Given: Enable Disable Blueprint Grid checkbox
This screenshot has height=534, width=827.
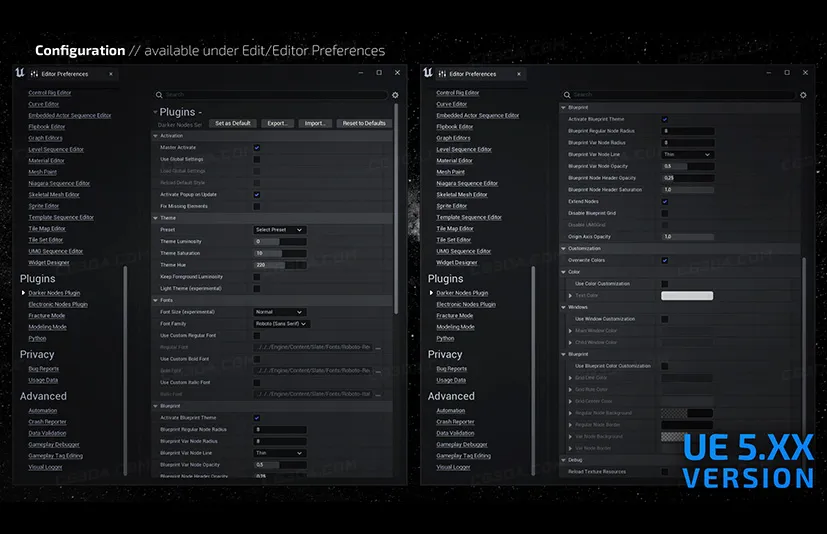Looking at the screenshot, I should pos(665,213).
